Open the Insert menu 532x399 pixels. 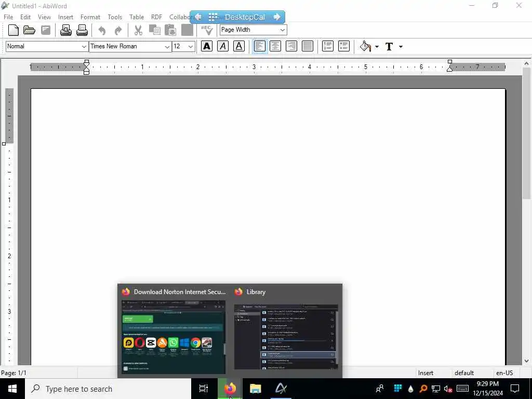point(65,17)
